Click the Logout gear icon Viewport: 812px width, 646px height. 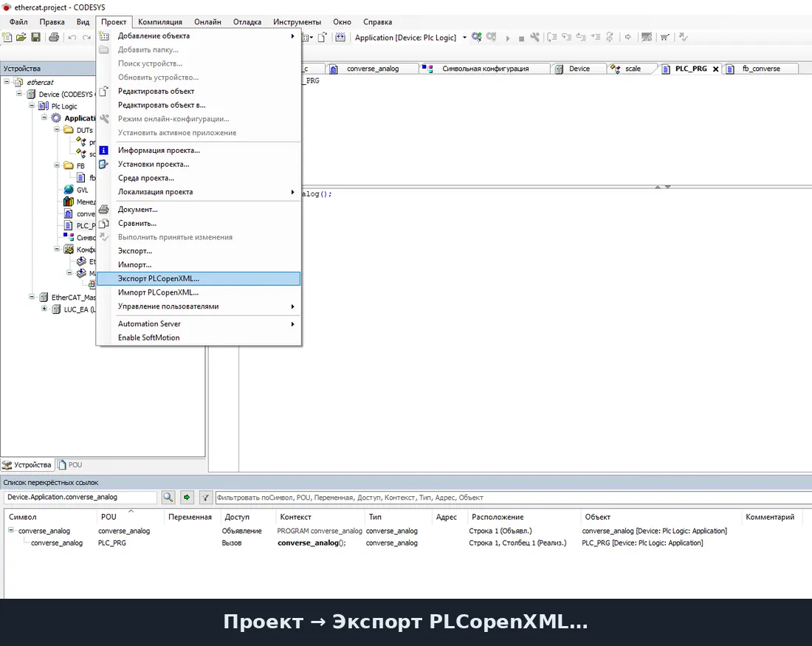coord(491,37)
